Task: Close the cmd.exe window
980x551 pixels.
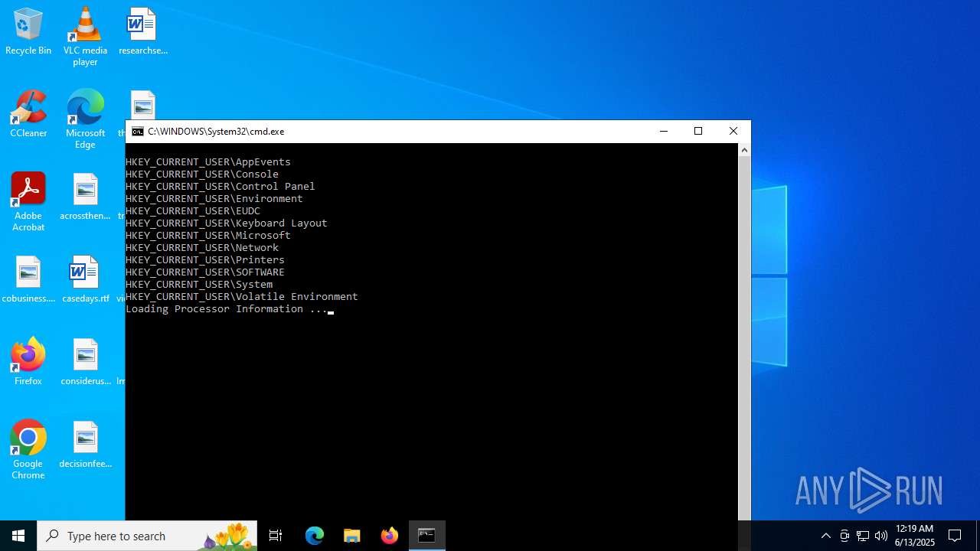Action: tap(733, 132)
